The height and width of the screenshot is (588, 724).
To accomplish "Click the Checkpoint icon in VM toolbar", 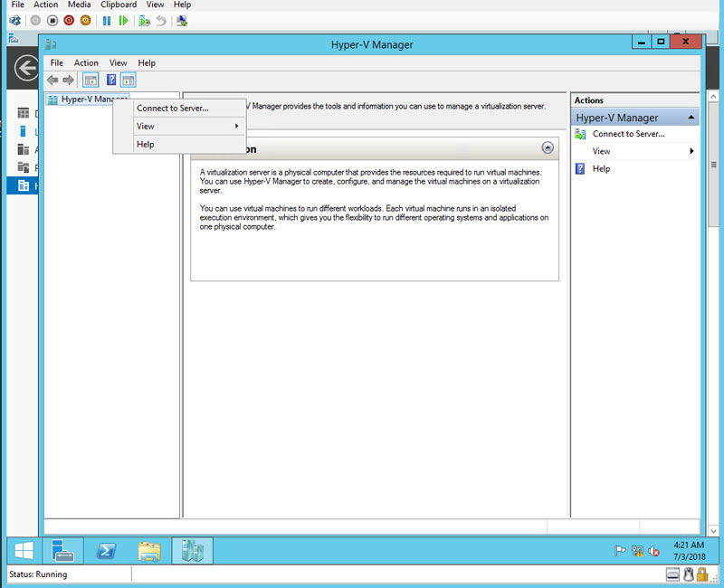I will pos(144,20).
